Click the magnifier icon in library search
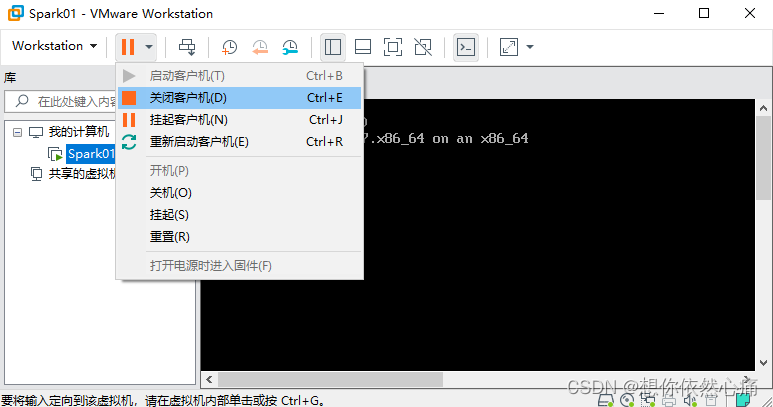The height and width of the screenshot is (407, 773). (x=22, y=101)
